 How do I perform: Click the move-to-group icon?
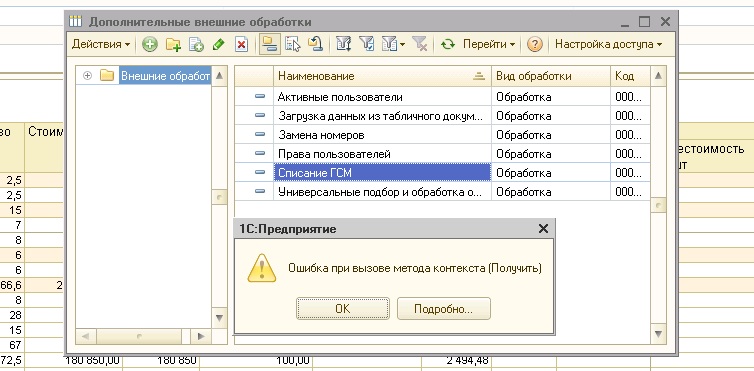pos(315,45)
